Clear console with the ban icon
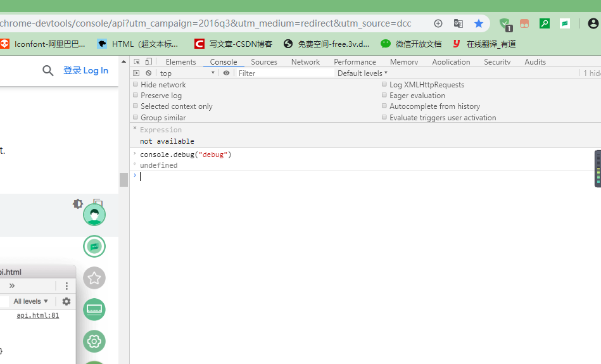 pos(148,73)
